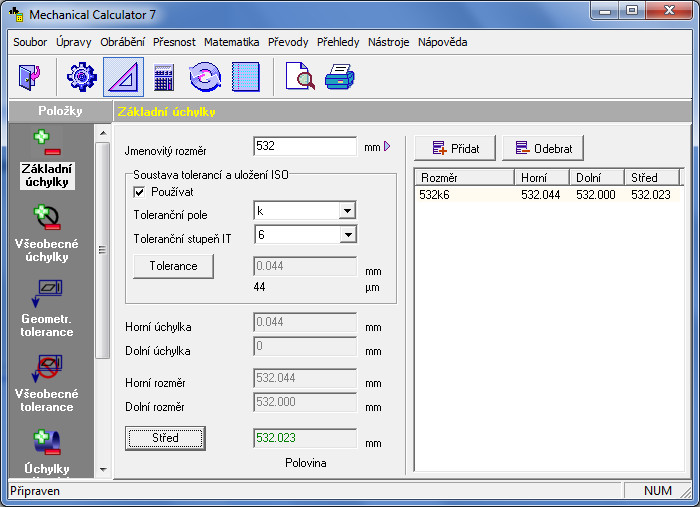Open the Přehledy menu
Screen dimensions: 700x507
pos(338,42)
